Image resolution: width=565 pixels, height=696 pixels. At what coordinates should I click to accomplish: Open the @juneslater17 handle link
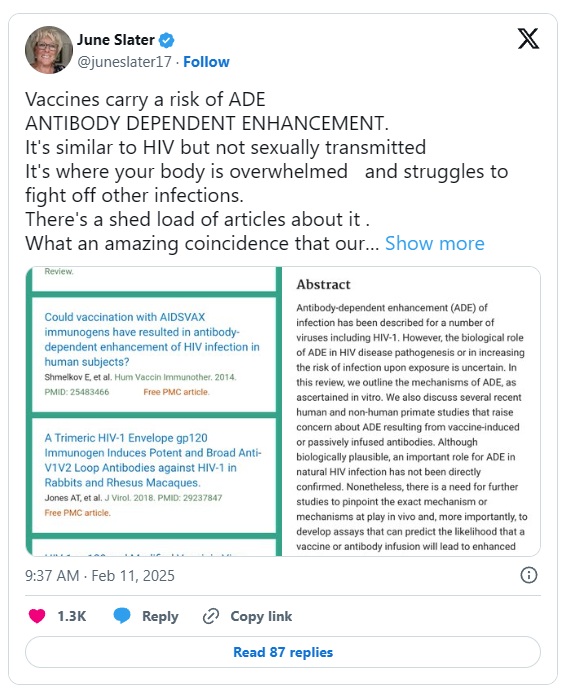point(124,62)
